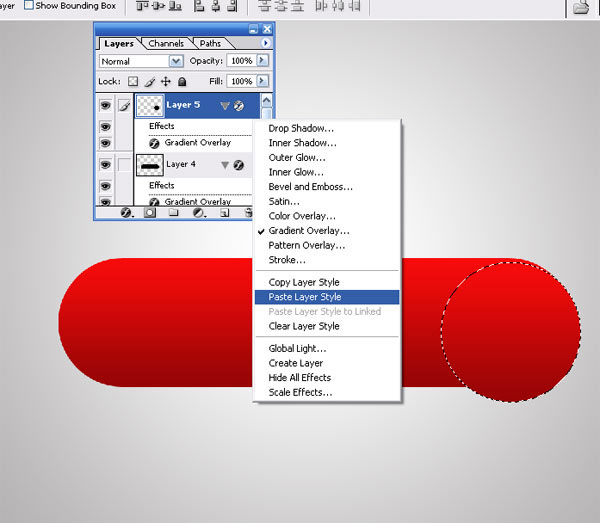Add a layer mask from panel bottom
600x523 pixels.
pos(150,213)
